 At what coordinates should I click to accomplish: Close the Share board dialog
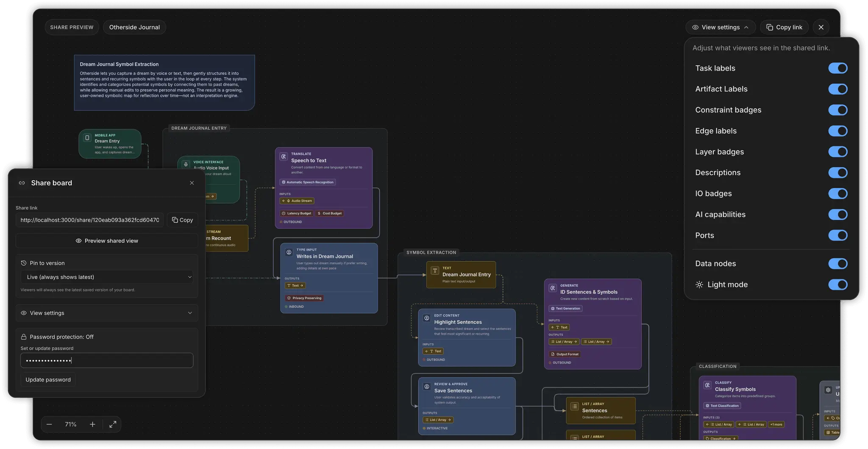(192, 183)
